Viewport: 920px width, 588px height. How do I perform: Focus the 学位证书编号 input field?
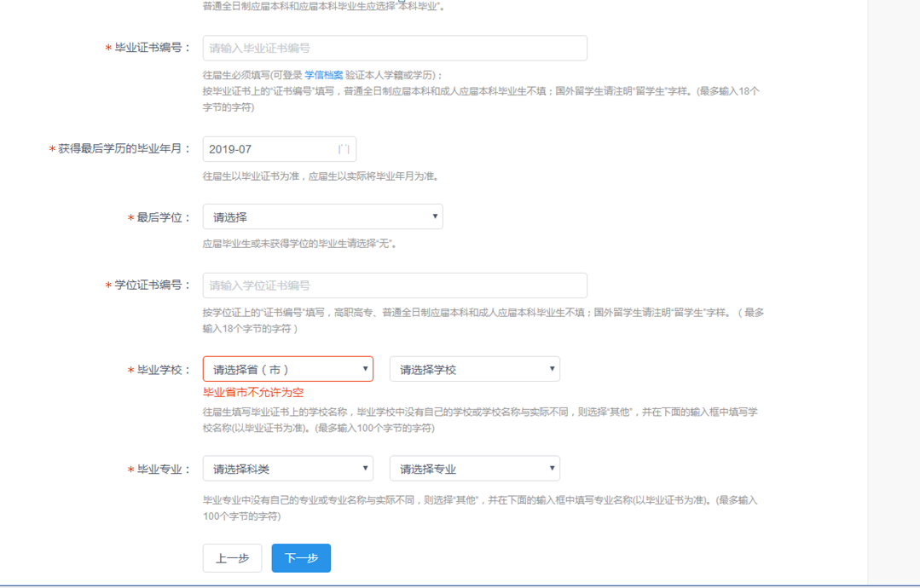click(x=394, y=285)
